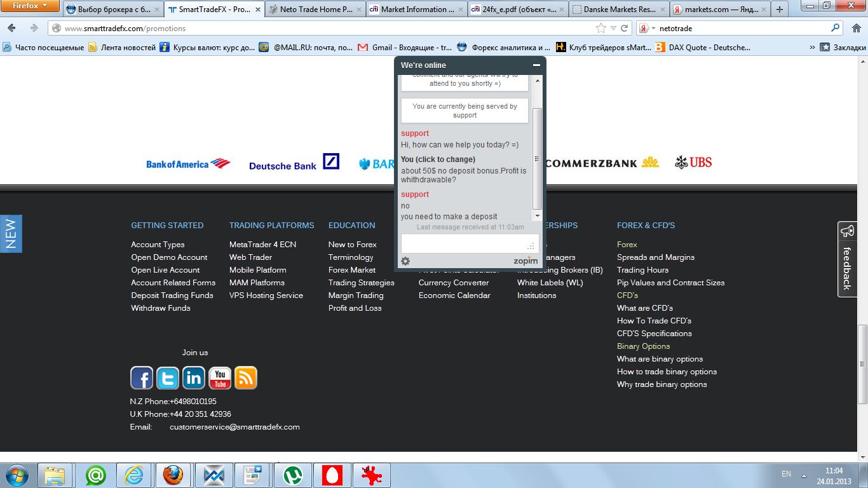Open the Закладки bookmarks menu
Viewport: 868px width, 488px height.
pyautogui.click(x=843, y=47)
